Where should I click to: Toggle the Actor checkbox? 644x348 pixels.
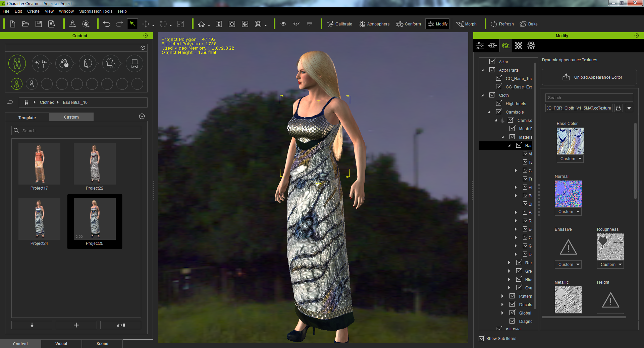[x=492, y=62]
